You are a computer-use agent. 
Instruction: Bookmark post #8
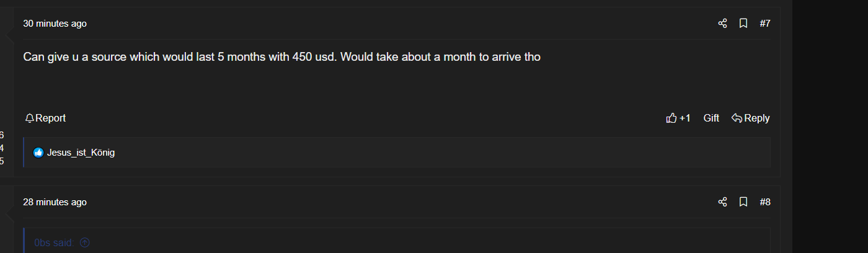743,202
